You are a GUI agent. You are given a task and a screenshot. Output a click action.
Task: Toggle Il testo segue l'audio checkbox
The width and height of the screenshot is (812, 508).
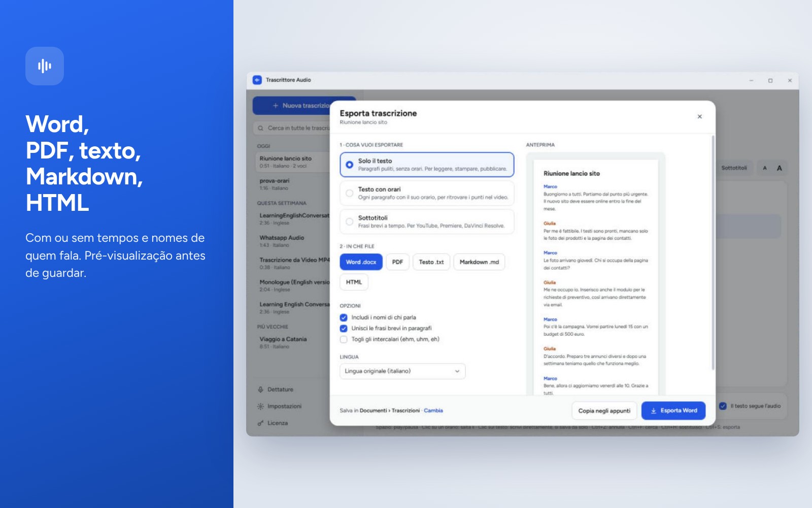pos(723,406)
